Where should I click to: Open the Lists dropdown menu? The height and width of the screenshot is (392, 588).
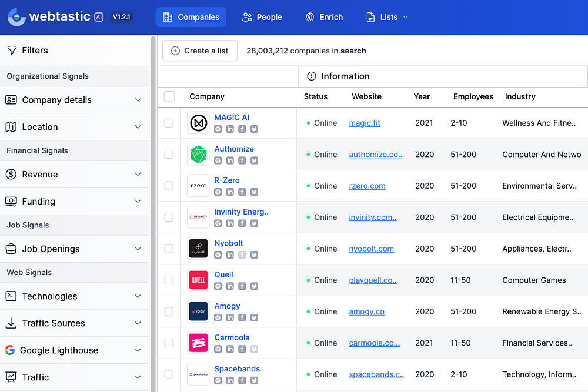click(387, 17)
